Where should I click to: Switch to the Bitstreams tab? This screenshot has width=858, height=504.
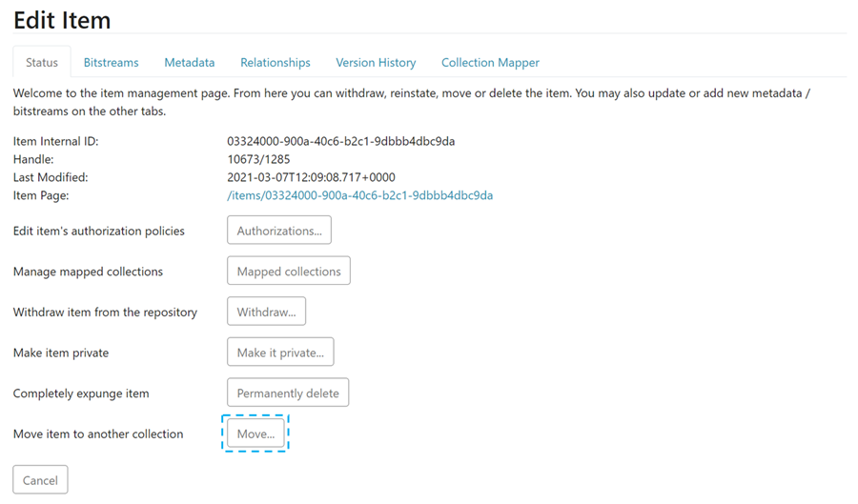coord(111,62)
